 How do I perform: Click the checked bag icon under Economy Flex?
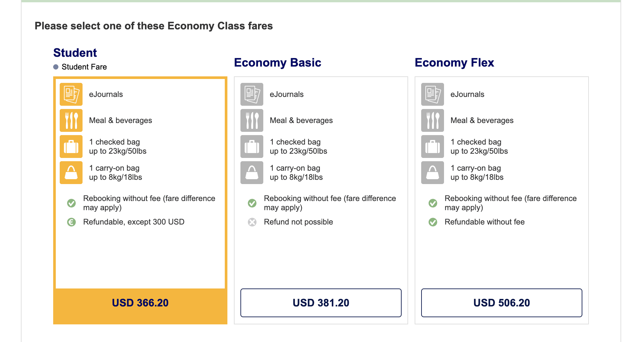click(x=432, y=147)
